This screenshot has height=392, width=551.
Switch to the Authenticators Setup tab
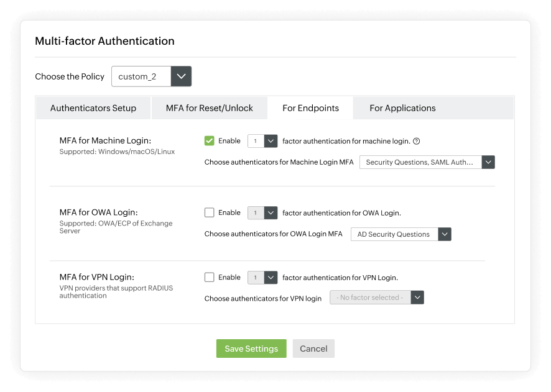tap(93, 107)
